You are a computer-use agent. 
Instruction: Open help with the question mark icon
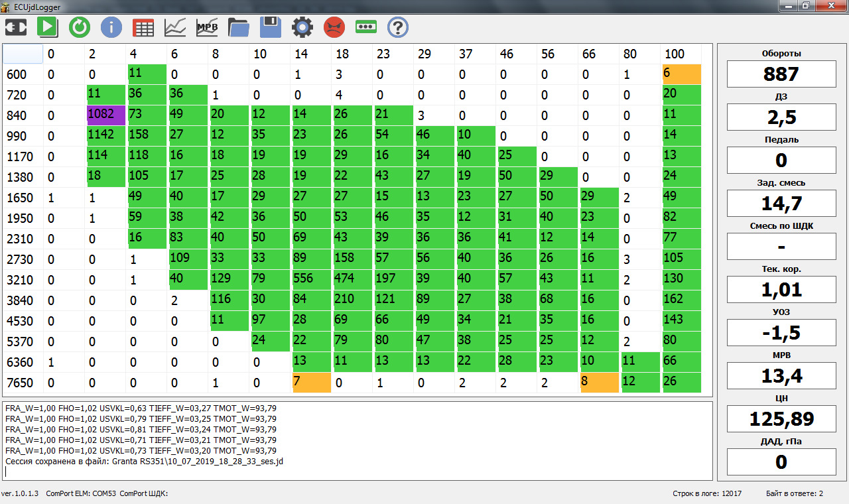[398, 27]
